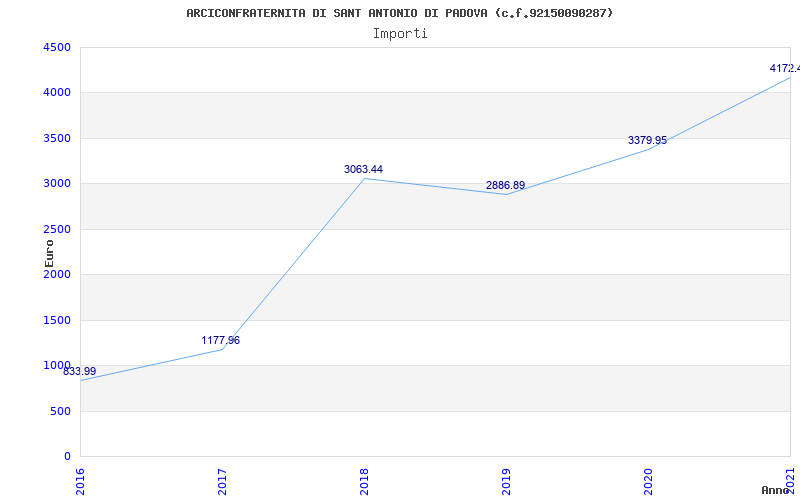Click the 1500 y-axis tick label

coord(58,320)
